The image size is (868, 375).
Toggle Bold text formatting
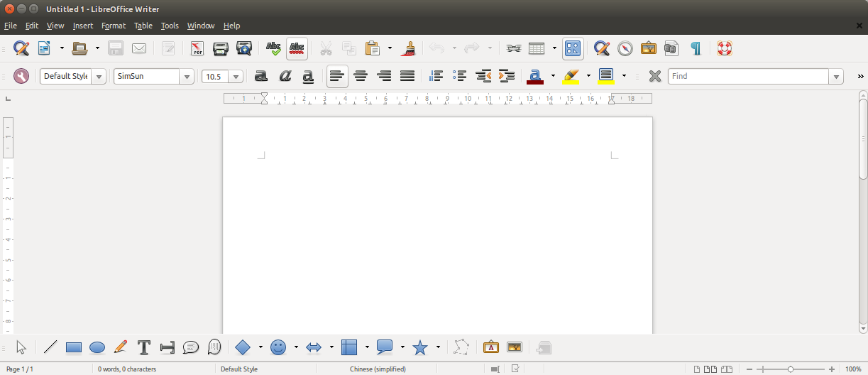[x=261, y=76]
